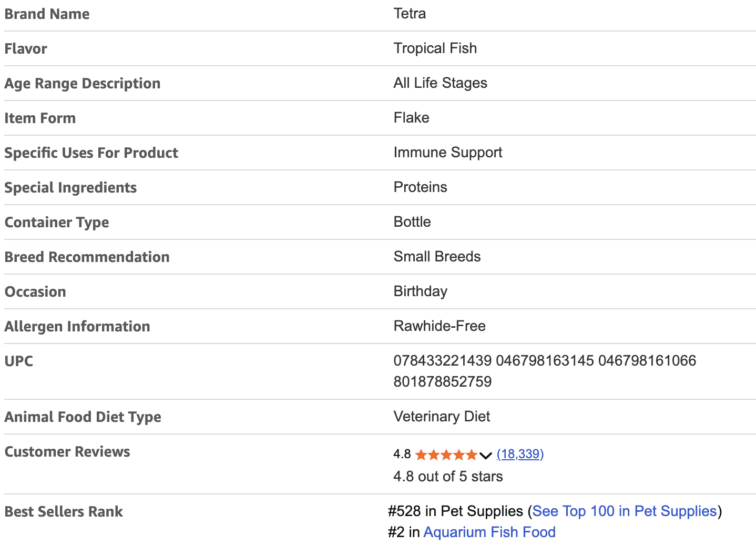Screen dimensions: 756x545
Task: Select the Tropical Fish flavor value
Action: [435, 48]
